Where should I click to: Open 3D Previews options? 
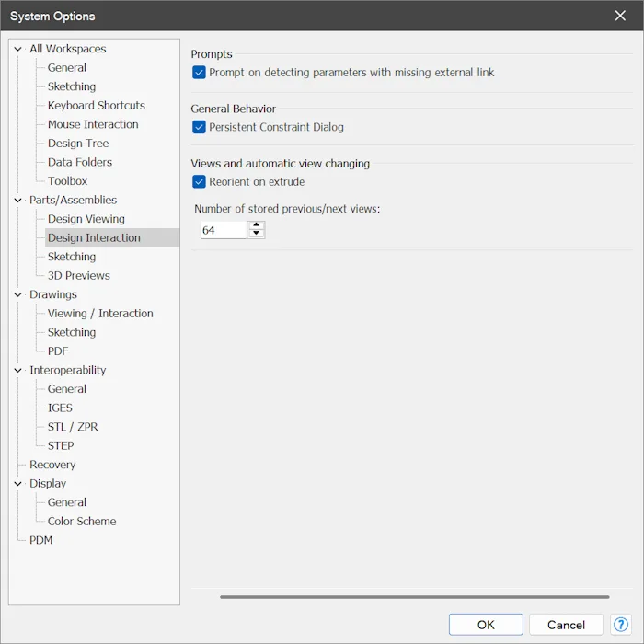[x=79, y=275]
